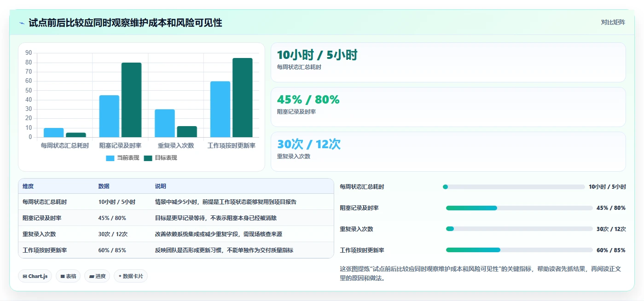This screenshot has width=644, height=301.
Task: Click the light-blue 每周状态汇总耗时 chart bar
Action: (x=54, y=133)
